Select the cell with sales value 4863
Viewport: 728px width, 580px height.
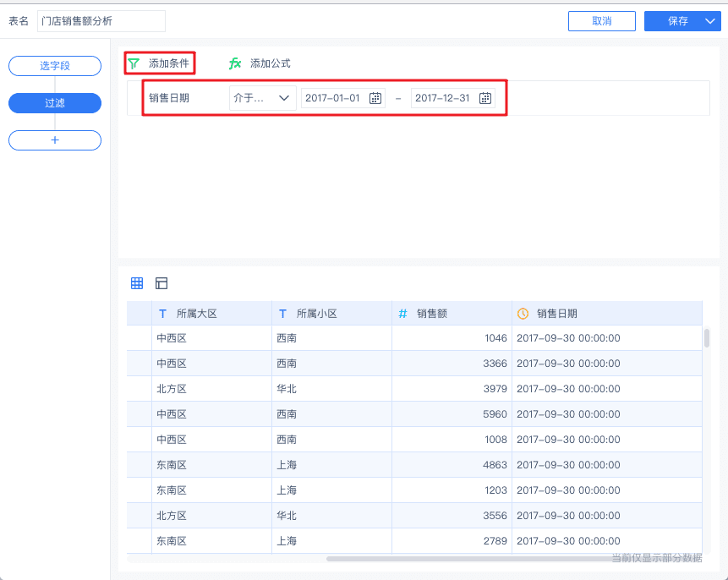pos(452,465)
